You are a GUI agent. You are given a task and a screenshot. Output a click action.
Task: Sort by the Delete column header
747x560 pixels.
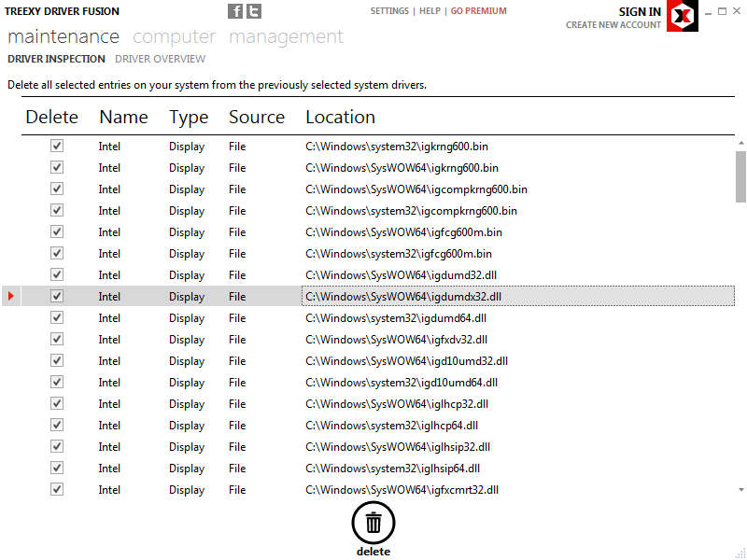52,118
